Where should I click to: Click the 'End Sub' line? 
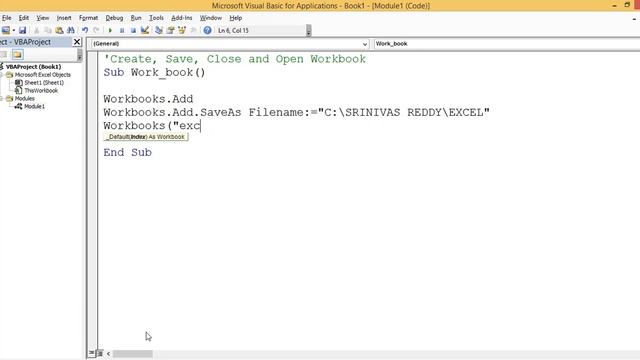(127, 153)
